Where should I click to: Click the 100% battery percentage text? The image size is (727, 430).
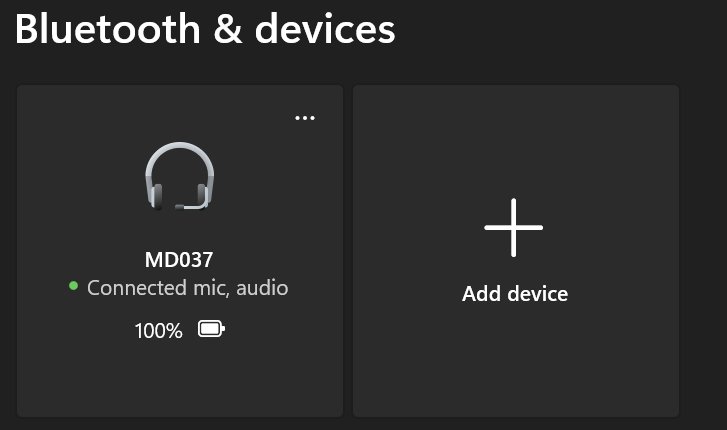coord(159,331)
